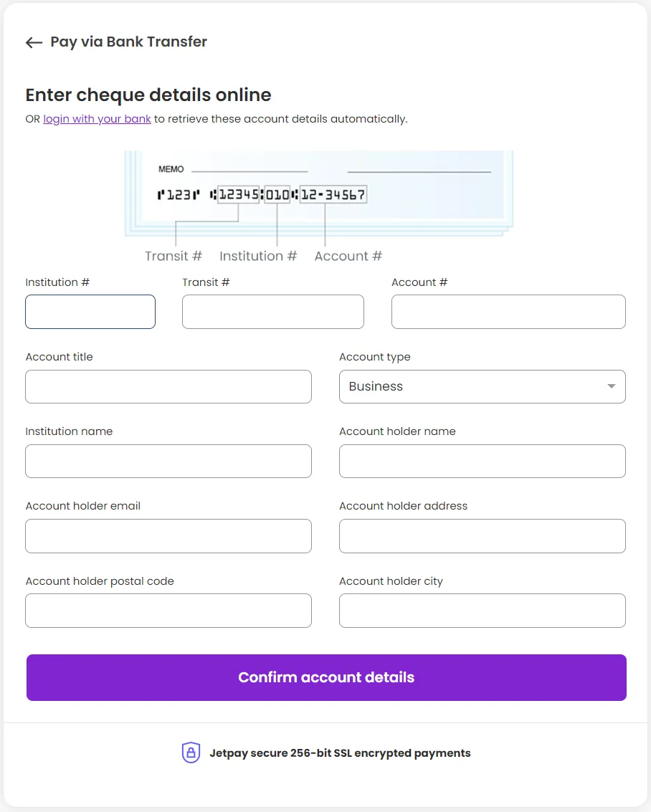Click the Jetpay secure padlock shield icon
This screenshot has height=812, width=651.
coord(191,753)
